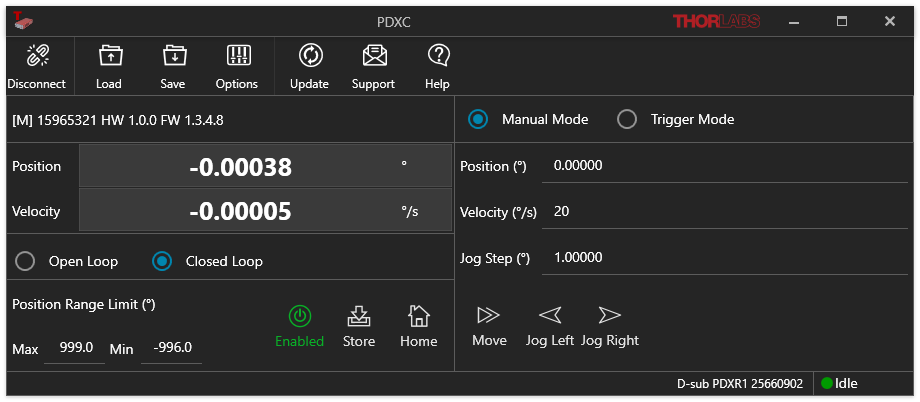Screen dimensions: 920x402
Task: Click the Disconnect icon
Action: point(37,56)
